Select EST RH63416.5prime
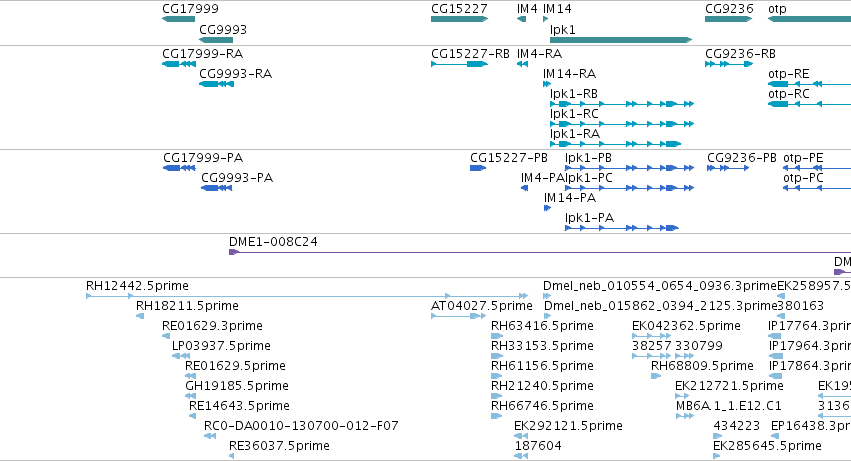 [542, 326]
